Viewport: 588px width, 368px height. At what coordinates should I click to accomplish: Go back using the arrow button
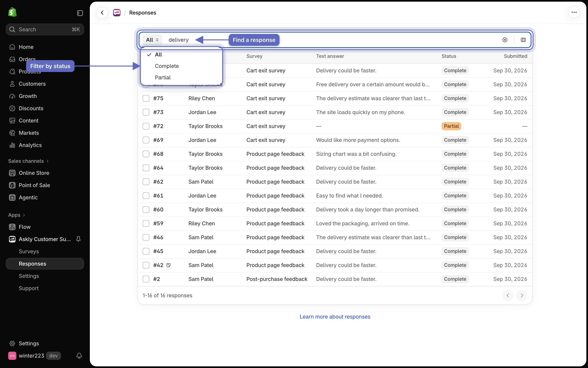pos(102,13)
